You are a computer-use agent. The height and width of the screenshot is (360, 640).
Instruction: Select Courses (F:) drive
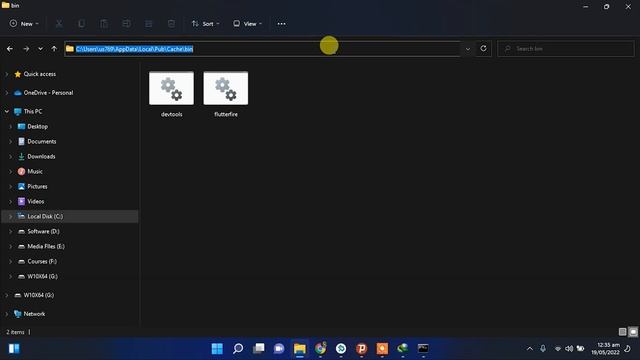42,261
